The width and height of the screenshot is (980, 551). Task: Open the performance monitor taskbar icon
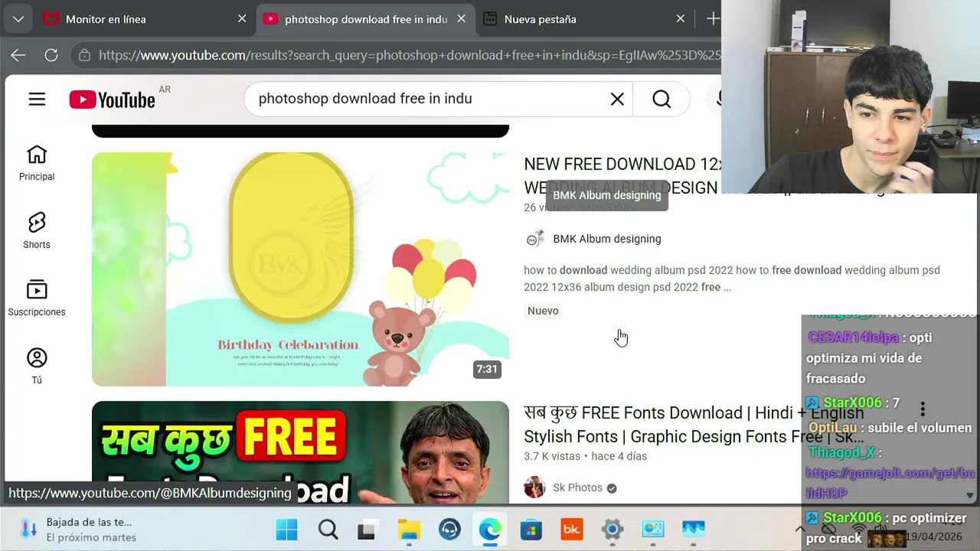point(693,530)
